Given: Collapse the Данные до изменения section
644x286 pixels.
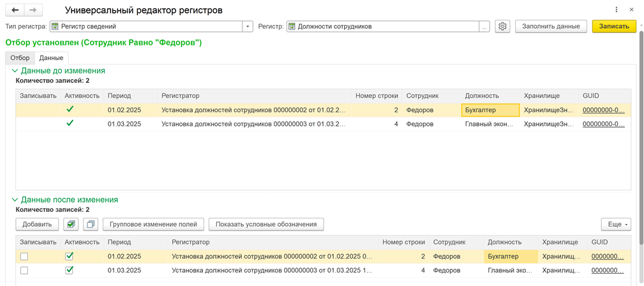Looking at the screenshot, I should tap(15, 71).
